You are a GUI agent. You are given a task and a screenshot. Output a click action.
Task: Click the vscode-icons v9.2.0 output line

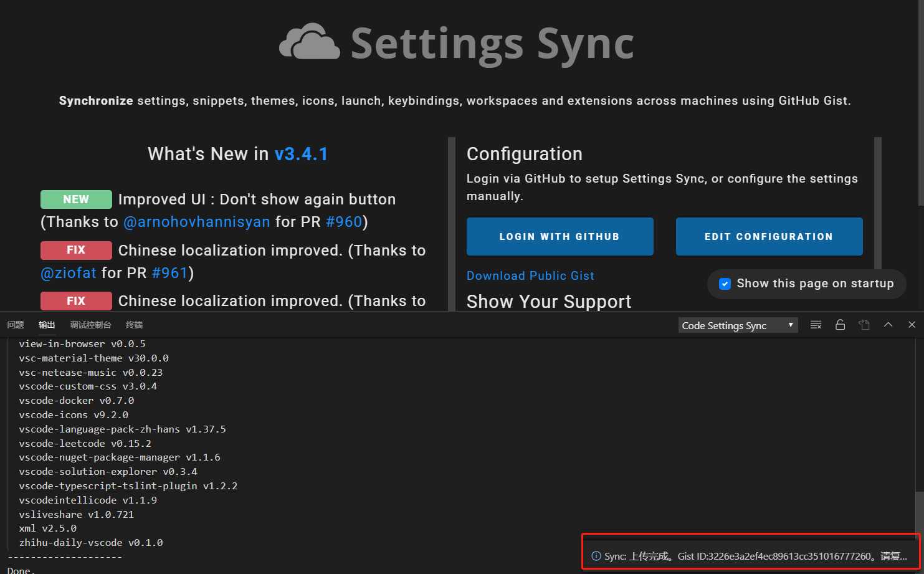tap(74, 414)
